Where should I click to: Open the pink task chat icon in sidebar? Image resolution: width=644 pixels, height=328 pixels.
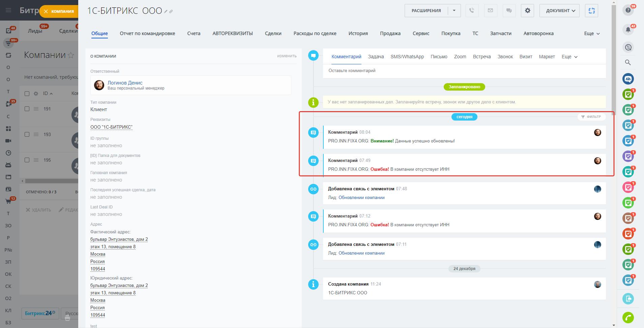point(628,187)
